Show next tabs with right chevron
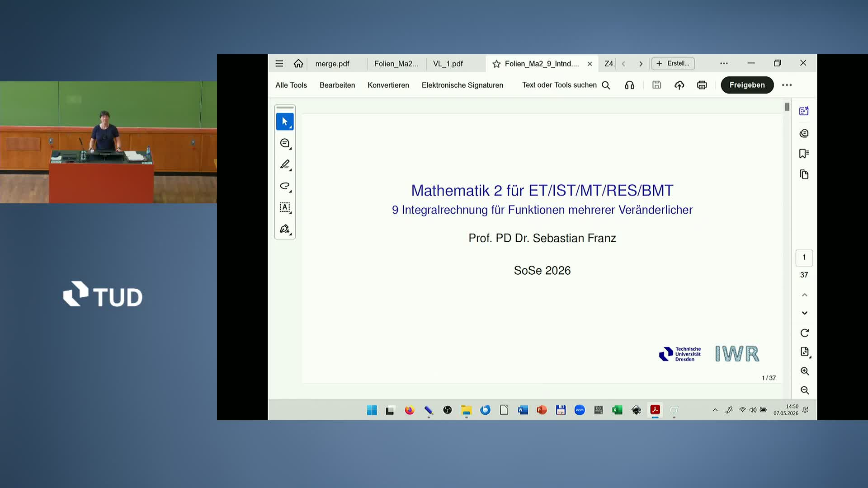This screenshot has width=868, height=488. point(641,64)
